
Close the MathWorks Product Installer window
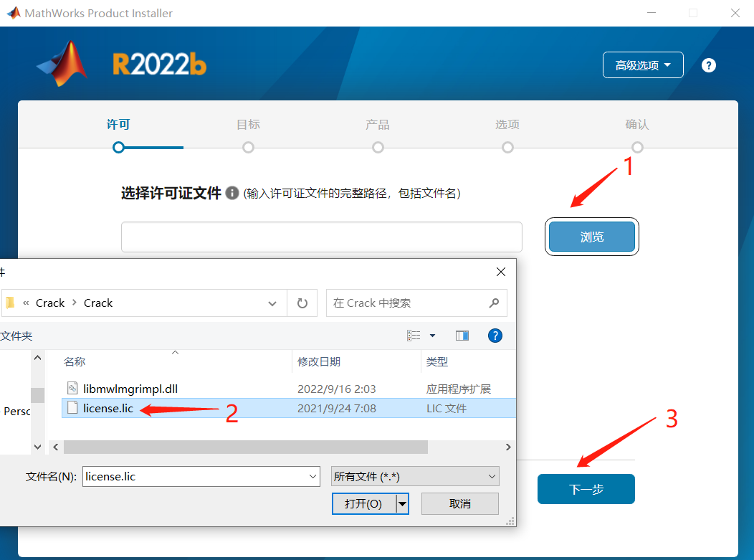tap(735, 13)
